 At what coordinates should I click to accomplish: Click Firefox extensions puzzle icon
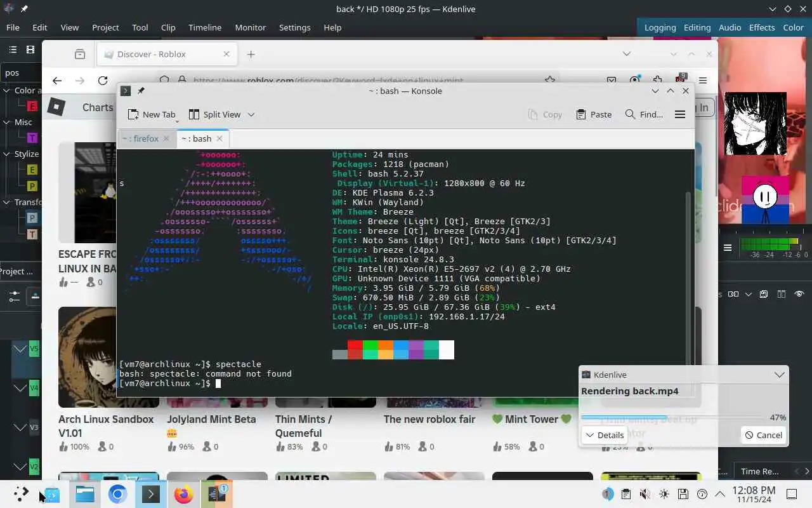(657, 81)
